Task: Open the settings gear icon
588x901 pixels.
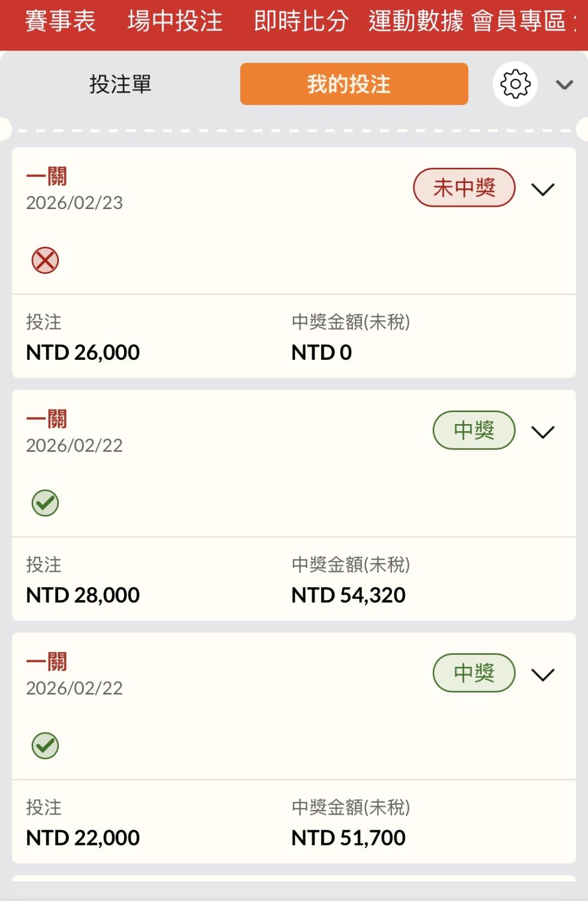Action: click(x=515, y=84)
